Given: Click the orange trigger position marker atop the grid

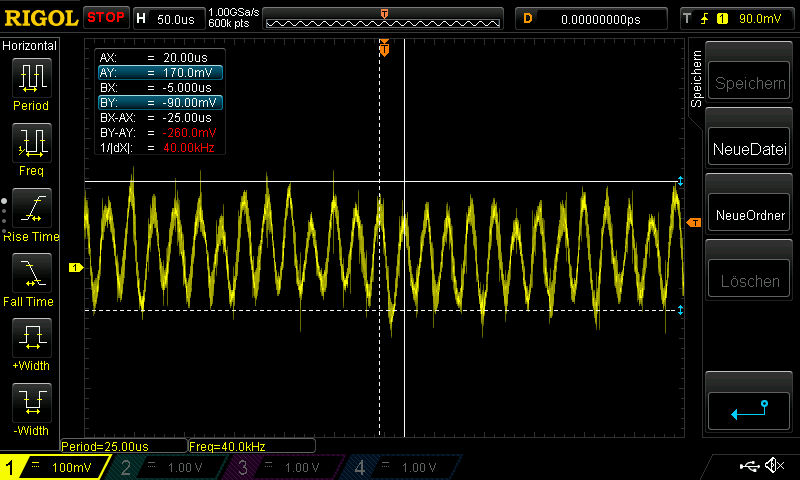Looking at the screenshot, I should click(x=384, y=48).
